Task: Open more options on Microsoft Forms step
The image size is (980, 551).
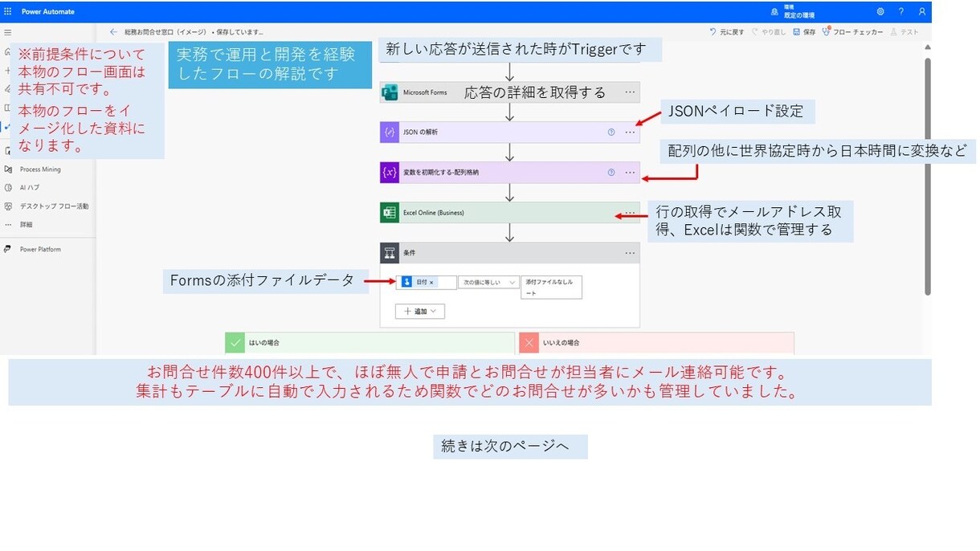Action: pyautogui.click(x=630, y=92)
